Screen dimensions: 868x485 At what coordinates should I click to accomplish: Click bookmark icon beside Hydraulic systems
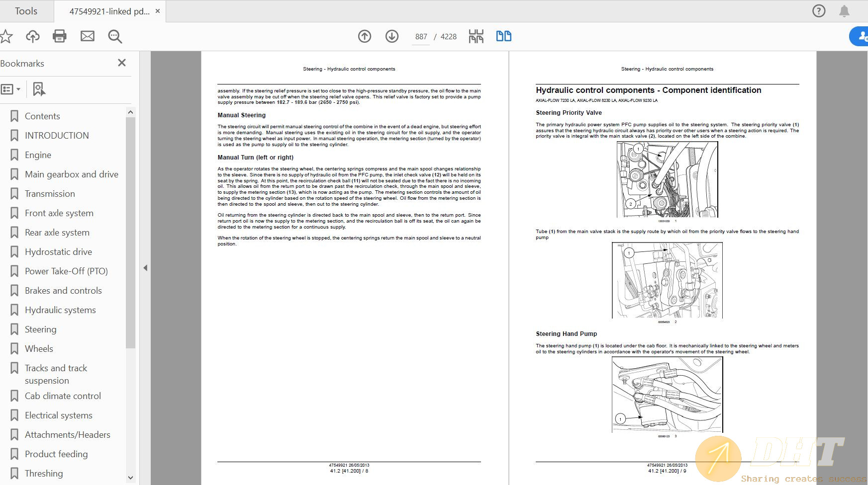click(x=14, y=310)
